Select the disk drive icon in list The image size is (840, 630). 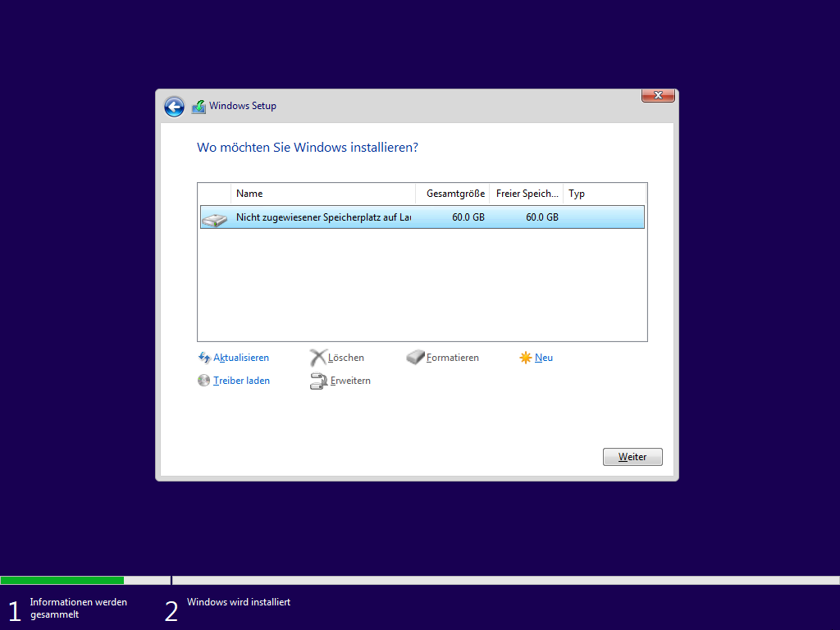(x=215, y=218)
